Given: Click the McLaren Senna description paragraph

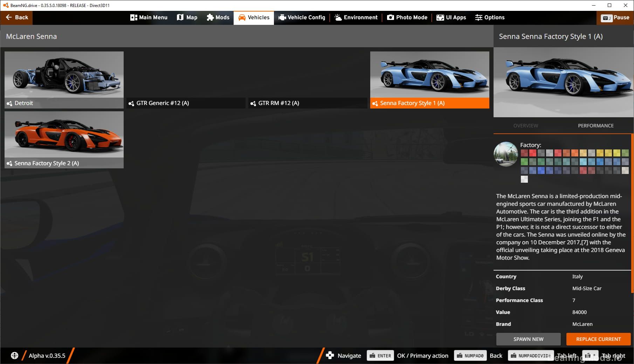Looking at the screenshot, I should click(561, 227).
